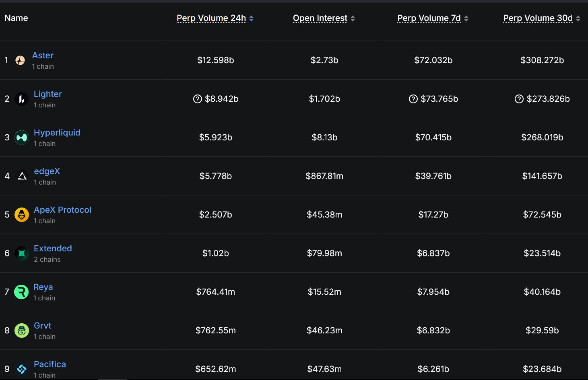The width and height of the screenshot is (588, 380).
Task: Open the Hyperliquid protocol link
Action: (57, 133)
